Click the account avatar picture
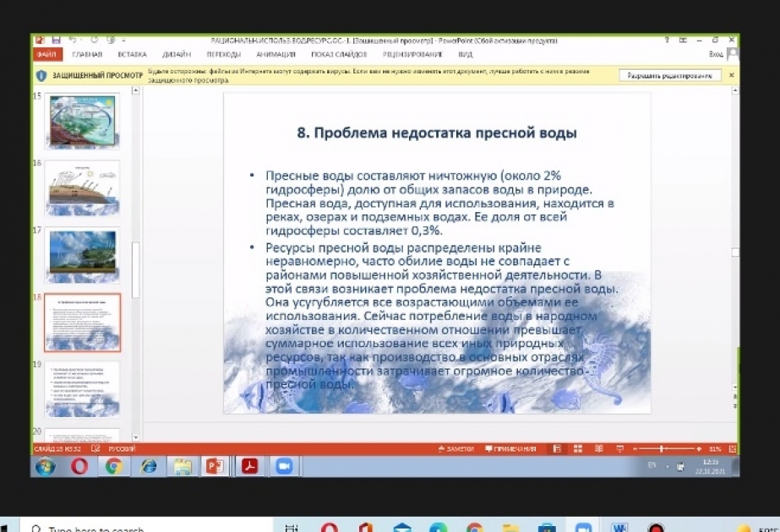Viewport: 780px width, 532px height. click(x=732, y=54)
